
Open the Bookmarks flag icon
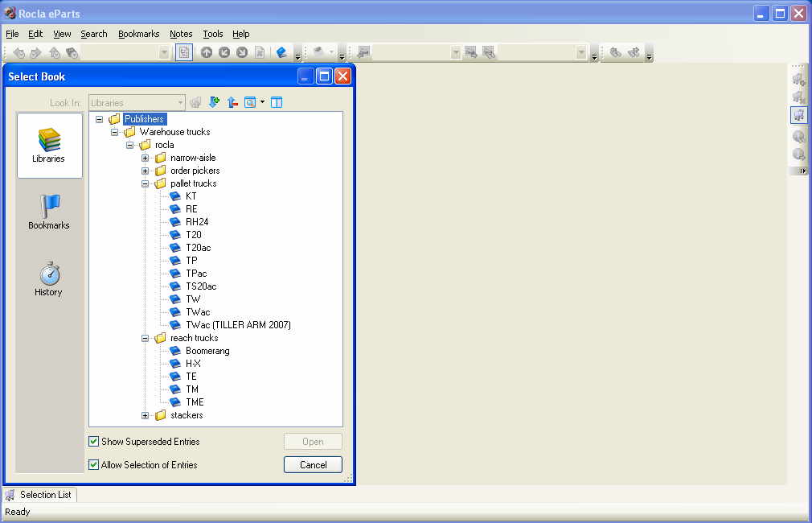pos(50,206)
